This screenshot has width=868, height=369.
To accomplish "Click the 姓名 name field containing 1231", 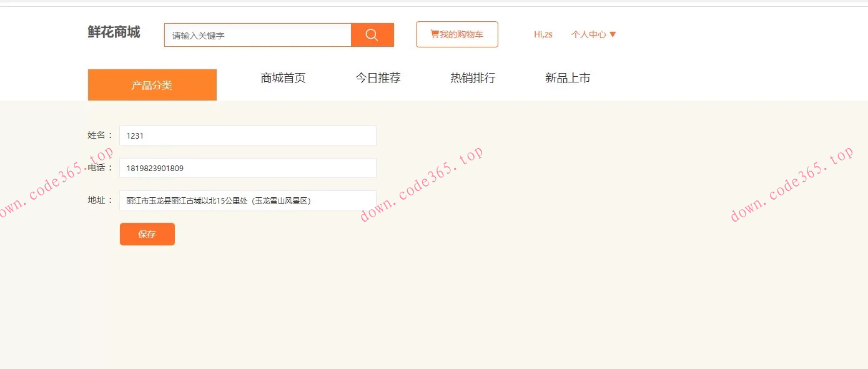I will [x=247, y=135].
